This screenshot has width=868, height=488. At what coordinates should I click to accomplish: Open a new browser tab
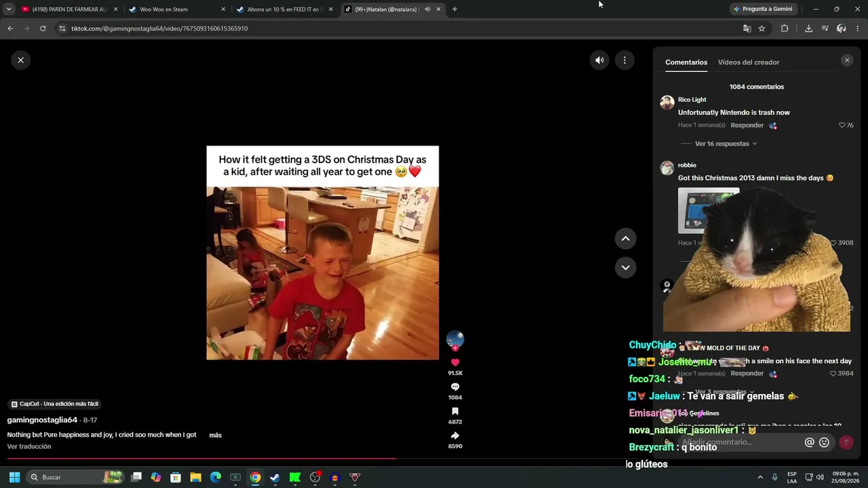[454, 9]
